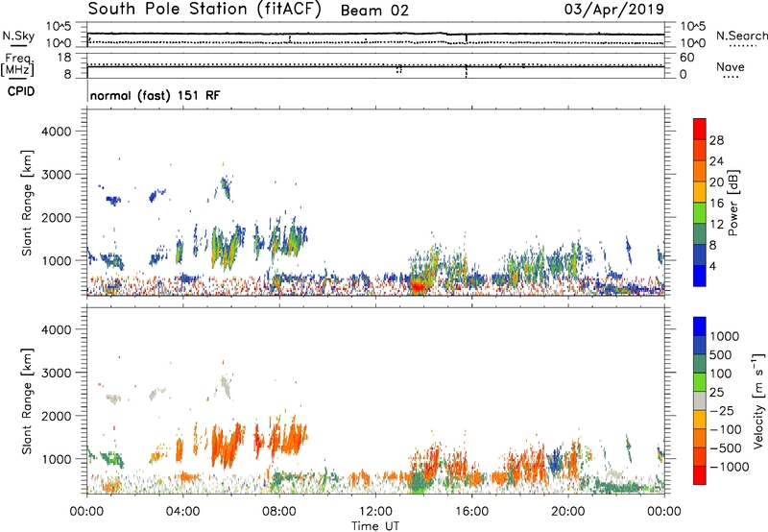
Task: Click the 'CPID' label
Action: (x=21, y=91)
